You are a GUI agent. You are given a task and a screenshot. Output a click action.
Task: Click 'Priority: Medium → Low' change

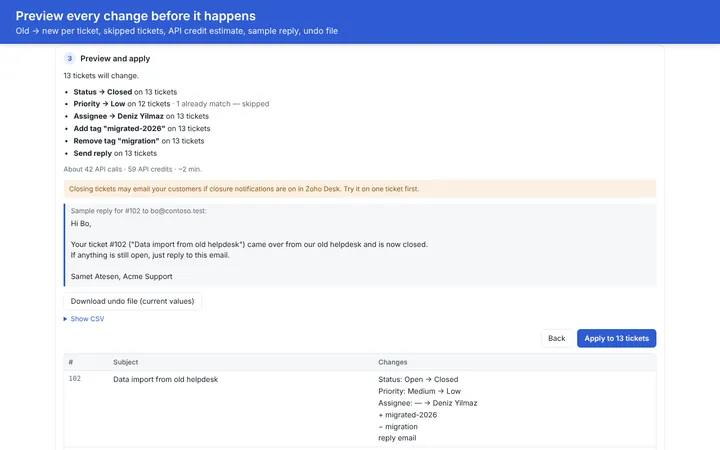click(x=419, y=391)
